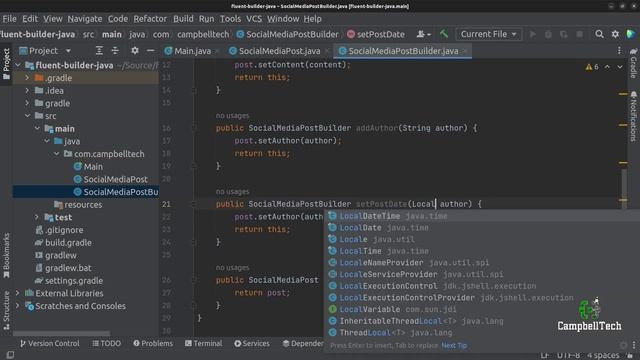The image size is (640, 360).
Task: Expand the .idea folder
Action: click(27, 90)
